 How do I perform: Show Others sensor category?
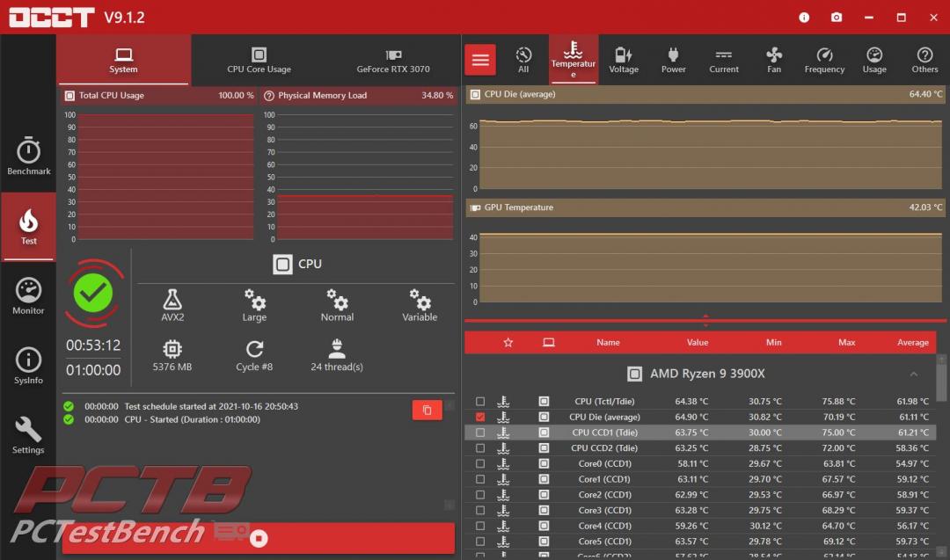point(924,60)
